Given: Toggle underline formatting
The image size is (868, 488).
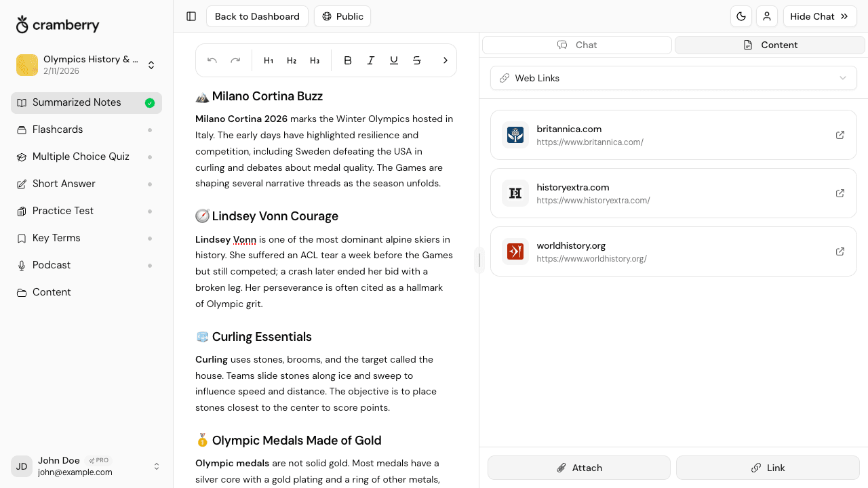Looking at the screenshot, I should pos(393,60).
